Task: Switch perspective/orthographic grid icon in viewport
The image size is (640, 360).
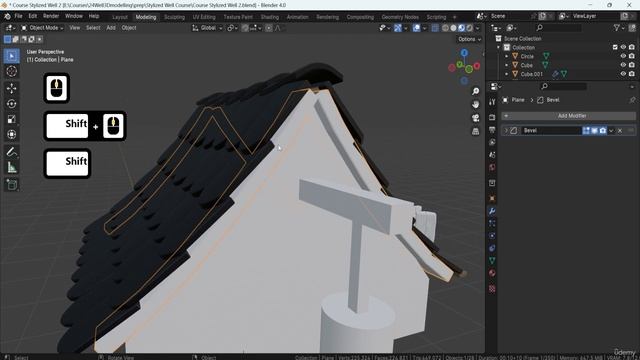Action: [476, 131]
